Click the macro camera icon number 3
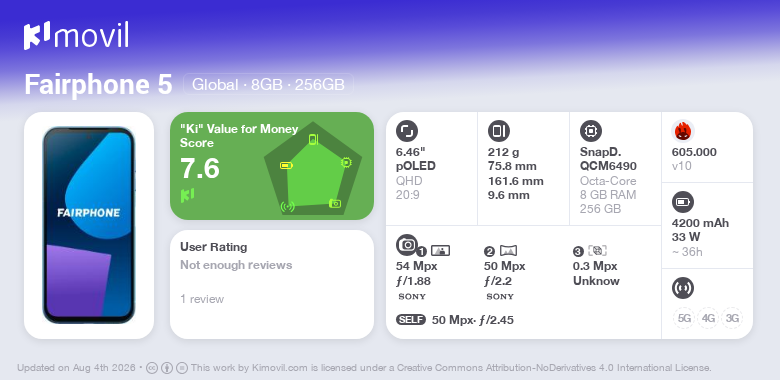Screen dimensions: 780x380 pyautogui.click(x=597, y=251)
